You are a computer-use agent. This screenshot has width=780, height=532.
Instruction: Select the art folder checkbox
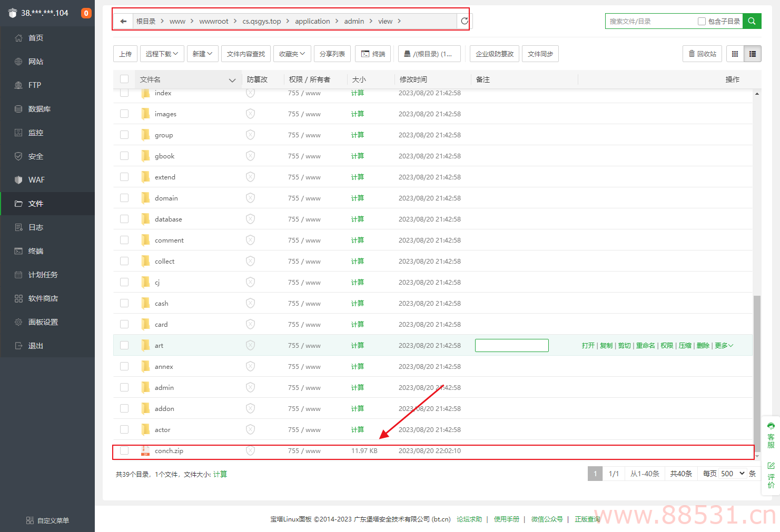coord(124,345)
